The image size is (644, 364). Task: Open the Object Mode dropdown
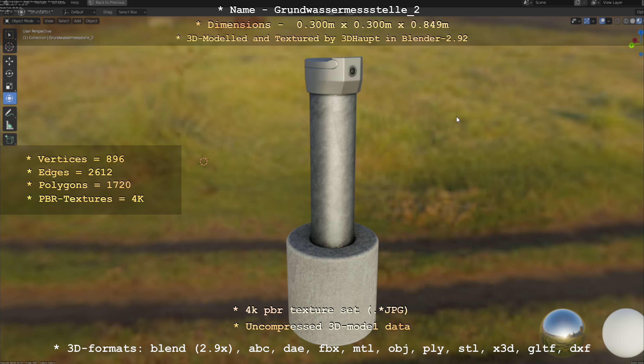pos(22,21)
